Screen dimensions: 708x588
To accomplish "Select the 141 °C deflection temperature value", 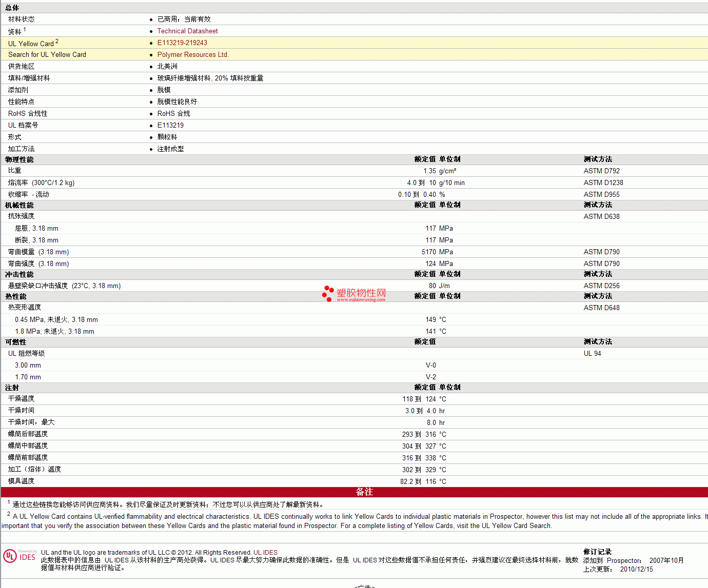I will tap(436, 332).
